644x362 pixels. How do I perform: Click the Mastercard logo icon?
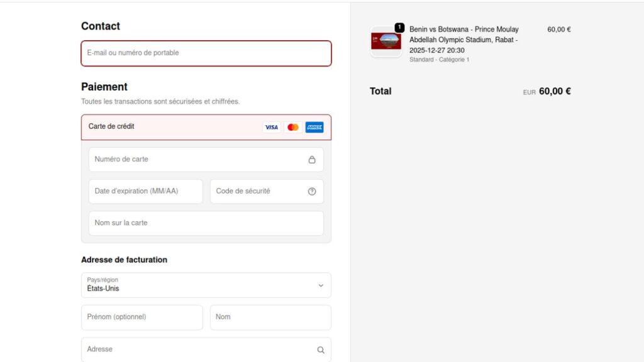tap(292, 127)
